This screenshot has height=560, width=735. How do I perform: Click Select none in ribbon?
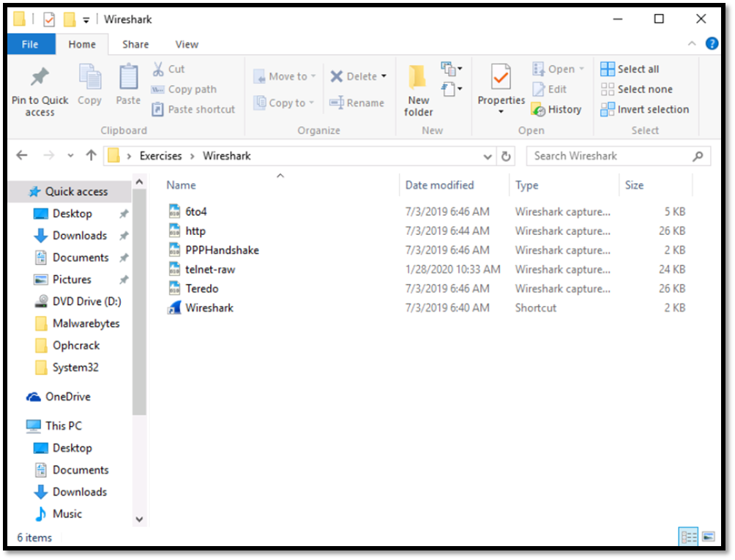coord(637,89)
